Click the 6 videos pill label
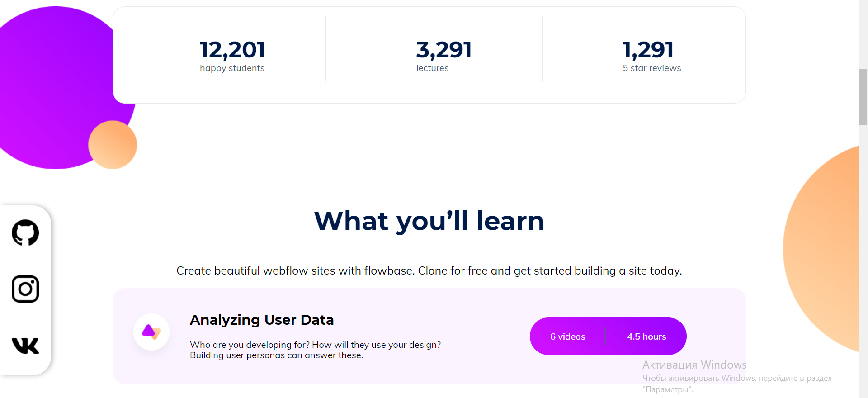The width and height of the screenshot is (868, 398). [x=568, y=336]
